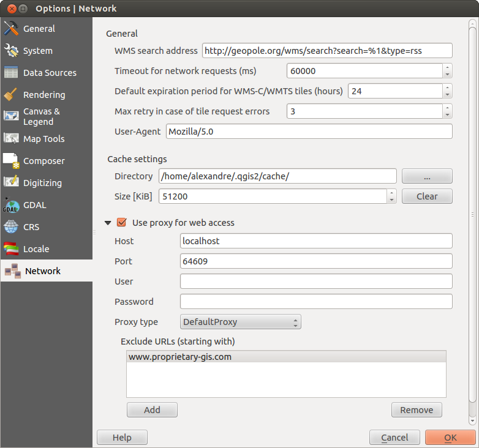The height and width of the screenshot is (448, 479).
Task: Click the GDAL globe icon
Action: click(x=11, y=205)
